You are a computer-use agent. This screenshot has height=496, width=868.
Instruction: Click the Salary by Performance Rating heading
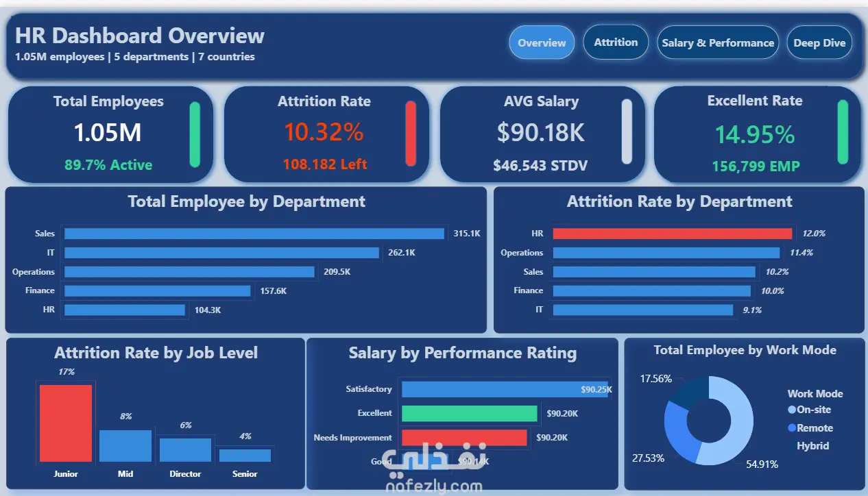463,354
